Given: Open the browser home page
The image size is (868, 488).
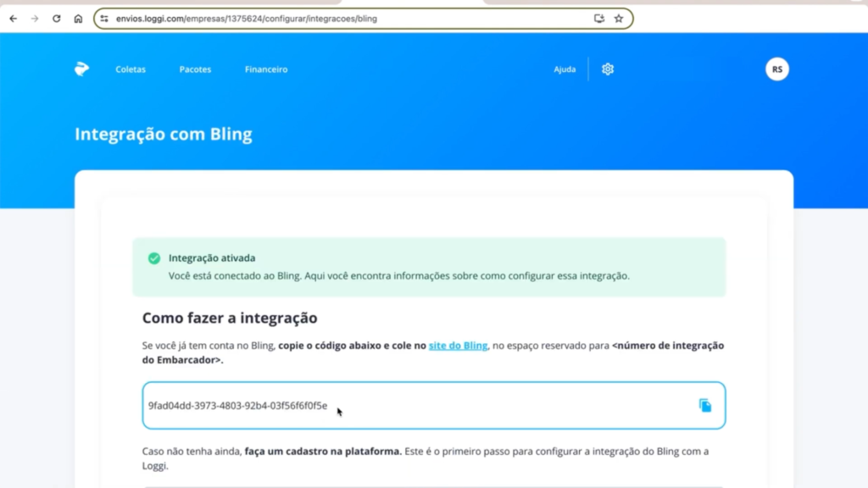Looking at the screenshot, I should [x=78, y=19].
